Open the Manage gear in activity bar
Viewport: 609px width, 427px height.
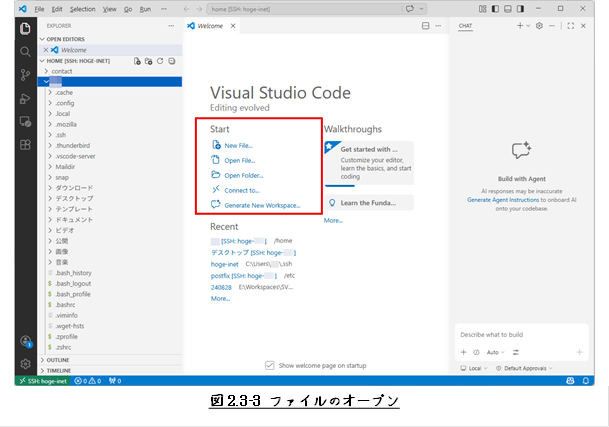[25, 364]
